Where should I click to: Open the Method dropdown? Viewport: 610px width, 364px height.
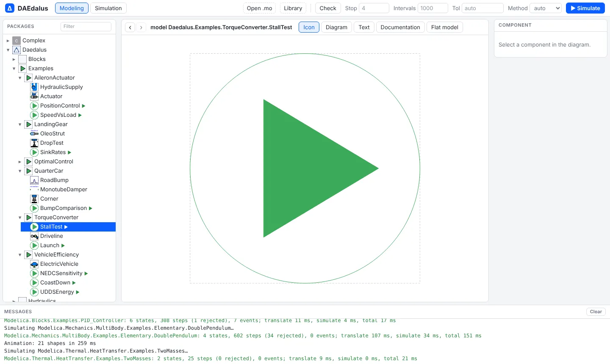coord(546,8)
